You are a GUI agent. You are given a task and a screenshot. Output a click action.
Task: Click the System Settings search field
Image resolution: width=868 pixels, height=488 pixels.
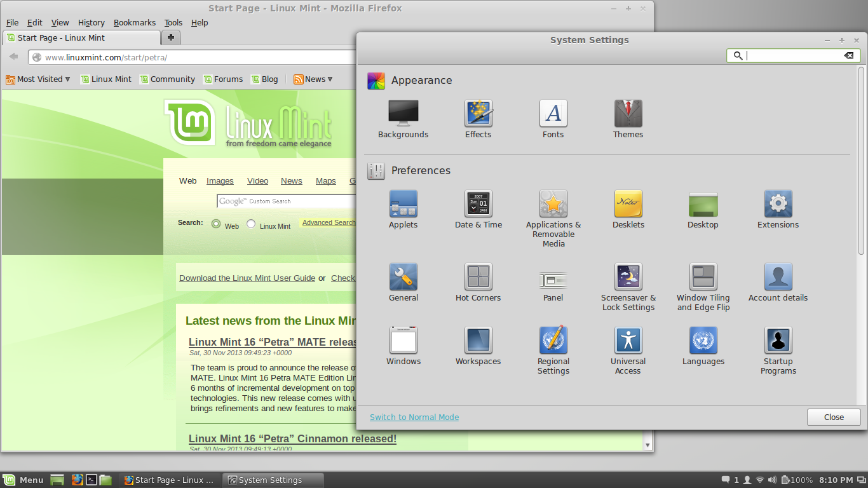point(794,56)
